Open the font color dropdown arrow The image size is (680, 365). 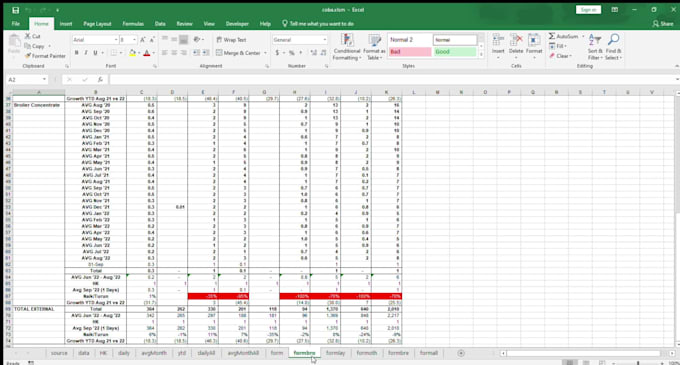153,53
